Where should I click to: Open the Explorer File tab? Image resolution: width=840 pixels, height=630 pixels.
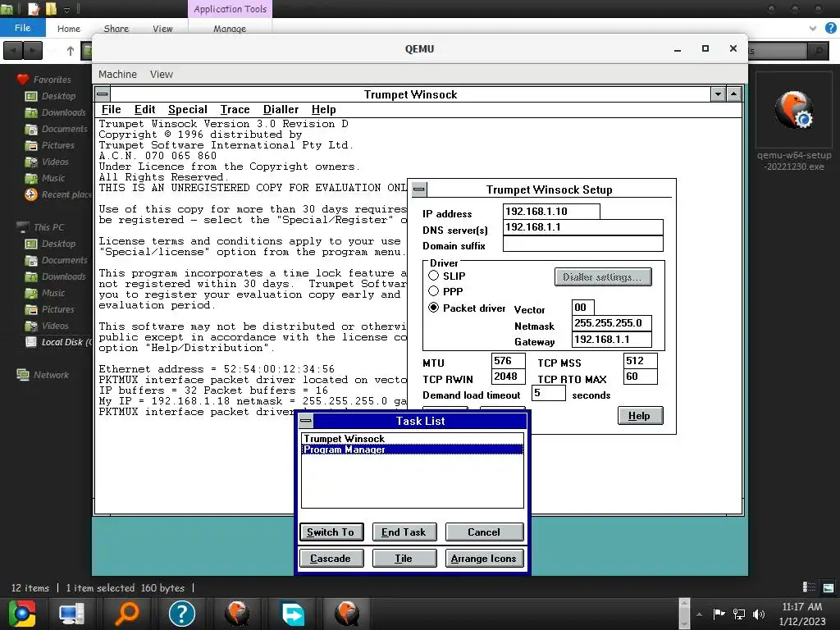point(22,28)
